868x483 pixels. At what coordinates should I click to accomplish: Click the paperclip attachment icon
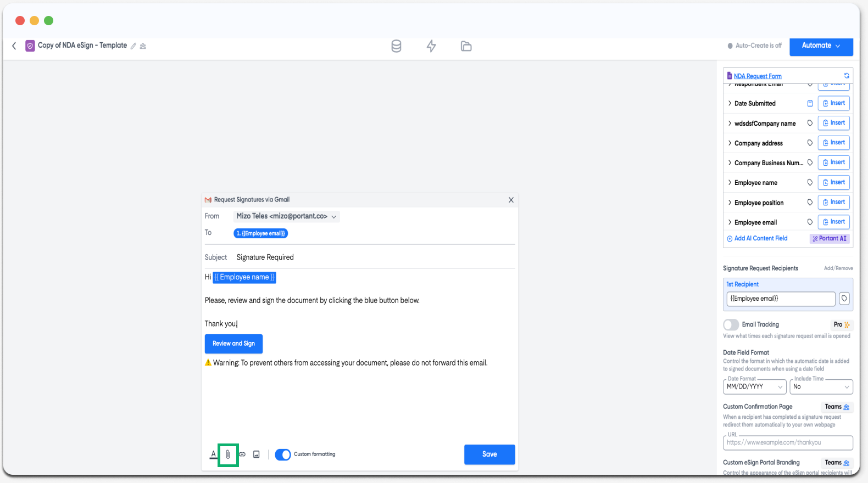(228, 454)
